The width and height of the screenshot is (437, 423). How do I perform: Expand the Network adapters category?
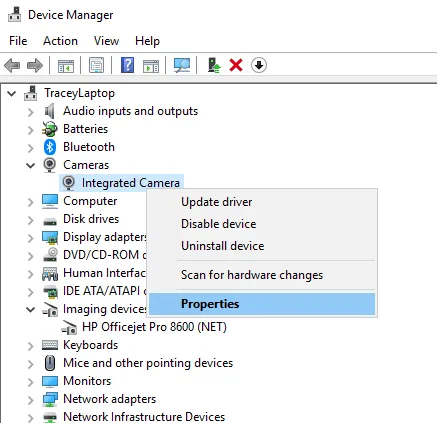31,400
